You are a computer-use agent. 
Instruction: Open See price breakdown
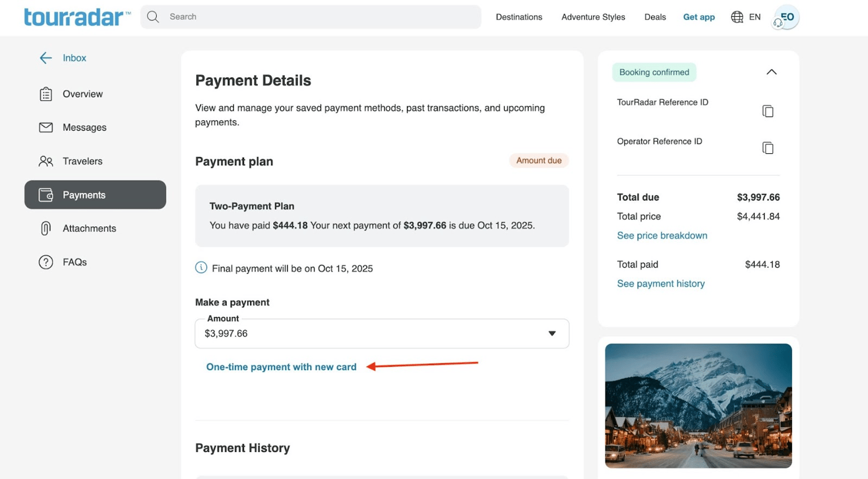661,235
